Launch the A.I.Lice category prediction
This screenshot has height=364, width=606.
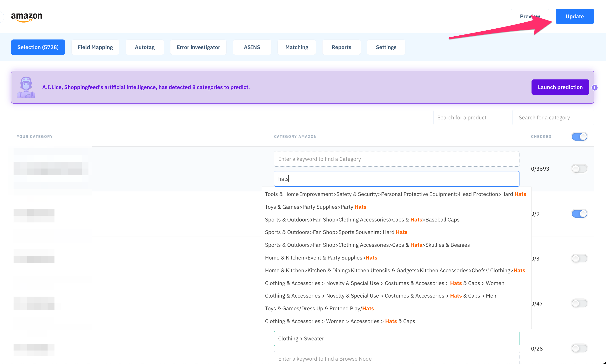point(560,87)
